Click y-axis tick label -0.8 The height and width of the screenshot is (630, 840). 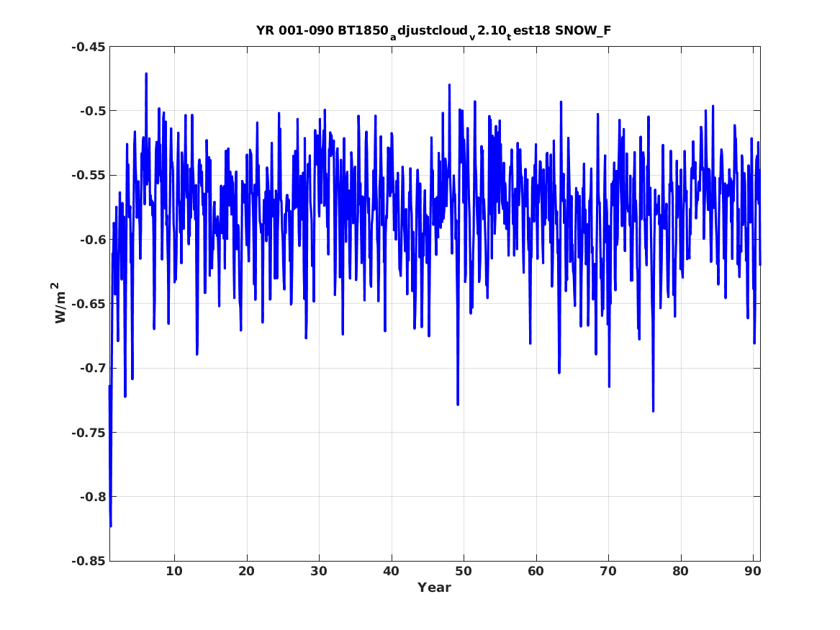92,497
